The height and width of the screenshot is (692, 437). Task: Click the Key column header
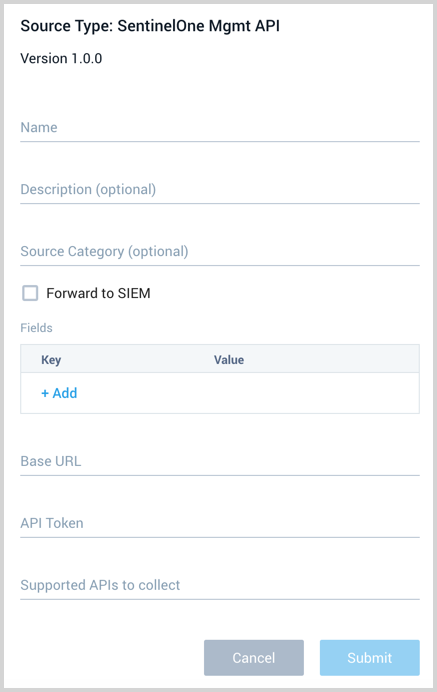coord(51,360)
